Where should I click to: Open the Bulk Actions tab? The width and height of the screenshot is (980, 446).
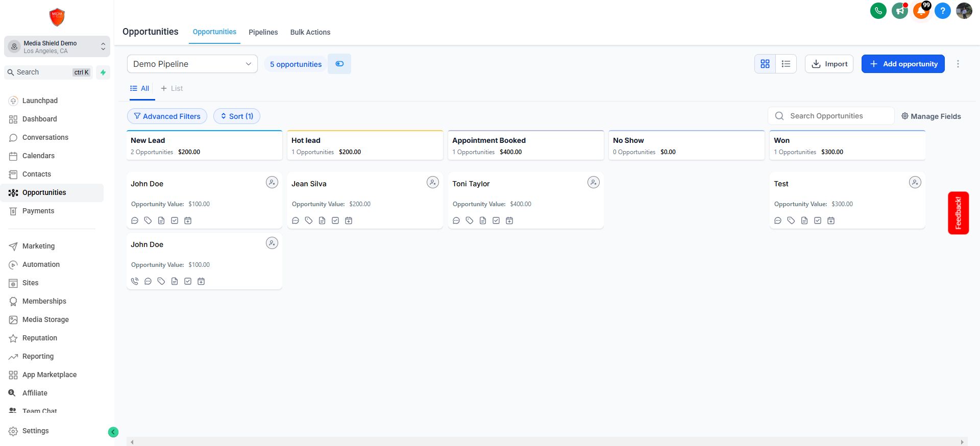tap(310, 32)
